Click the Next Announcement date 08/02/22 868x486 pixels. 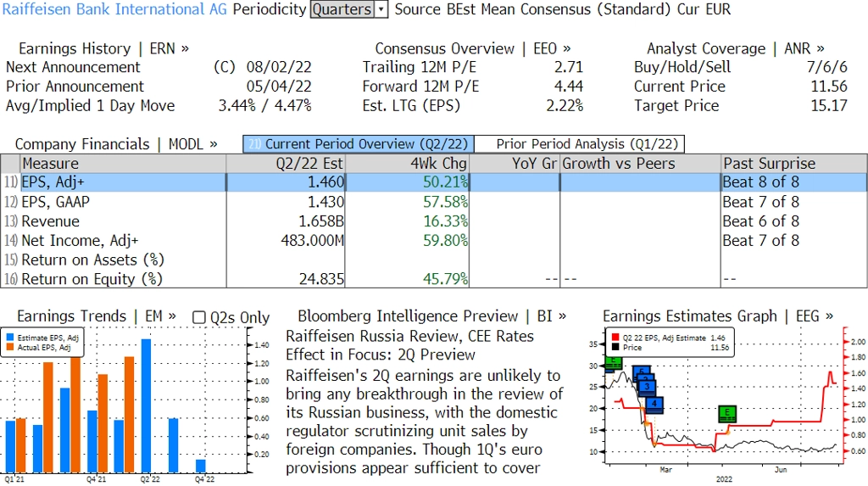tap(279, 67)
